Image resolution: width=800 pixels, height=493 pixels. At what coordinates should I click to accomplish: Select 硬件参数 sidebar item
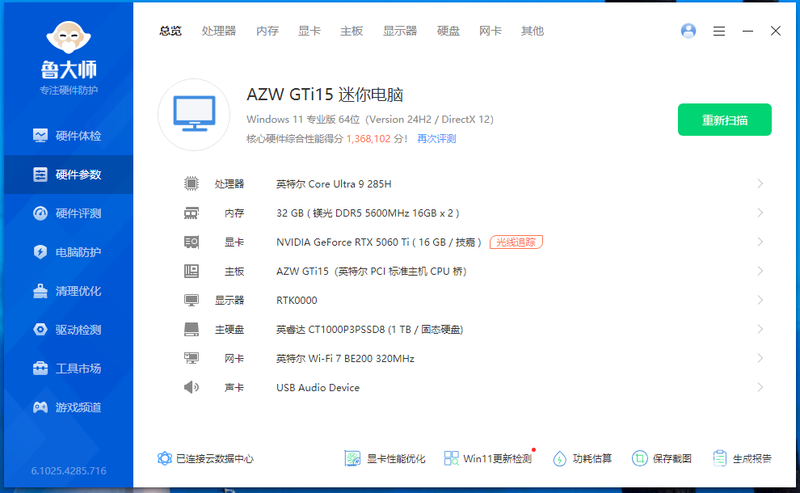click(x=67, y=175)
